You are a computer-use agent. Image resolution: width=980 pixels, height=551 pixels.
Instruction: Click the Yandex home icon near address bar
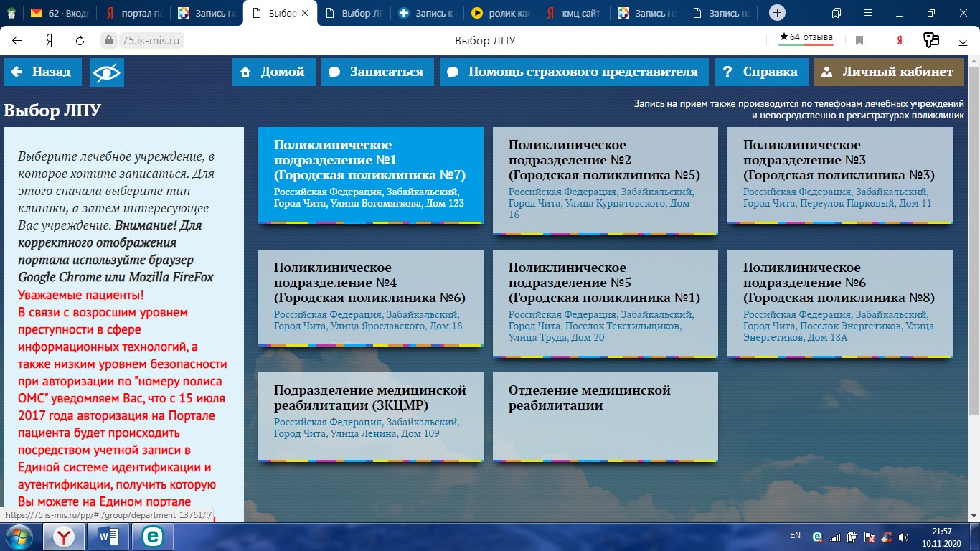coord(50,41)
